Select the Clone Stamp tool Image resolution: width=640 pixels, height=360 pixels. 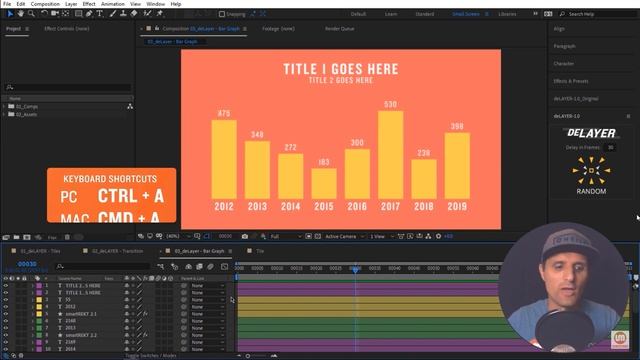coord(123,14)
